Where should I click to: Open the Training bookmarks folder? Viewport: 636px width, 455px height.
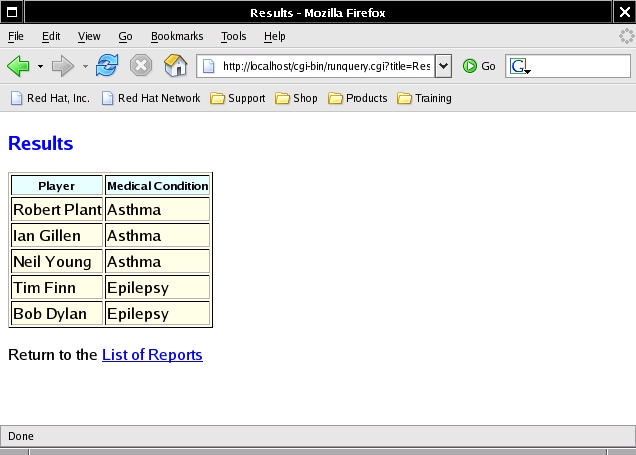[424, 98]
